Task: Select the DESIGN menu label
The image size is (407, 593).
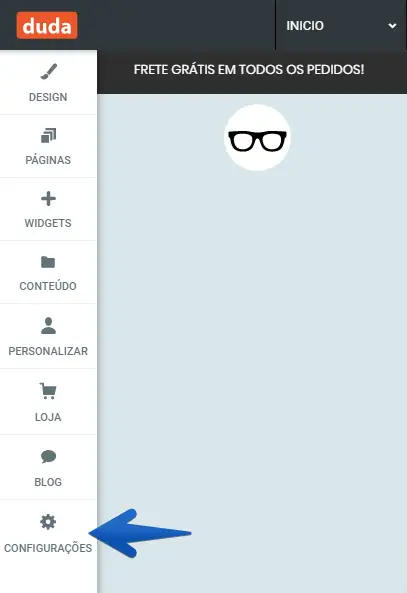Action: (x=48, y=97)
